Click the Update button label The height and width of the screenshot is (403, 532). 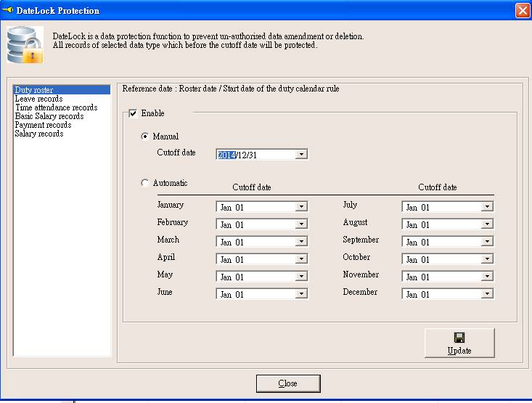pos(459,351)
